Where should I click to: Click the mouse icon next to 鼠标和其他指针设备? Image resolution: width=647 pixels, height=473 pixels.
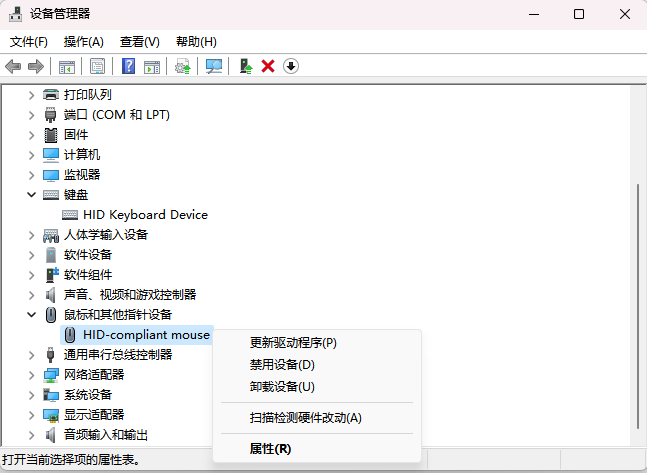click(50, 315)
